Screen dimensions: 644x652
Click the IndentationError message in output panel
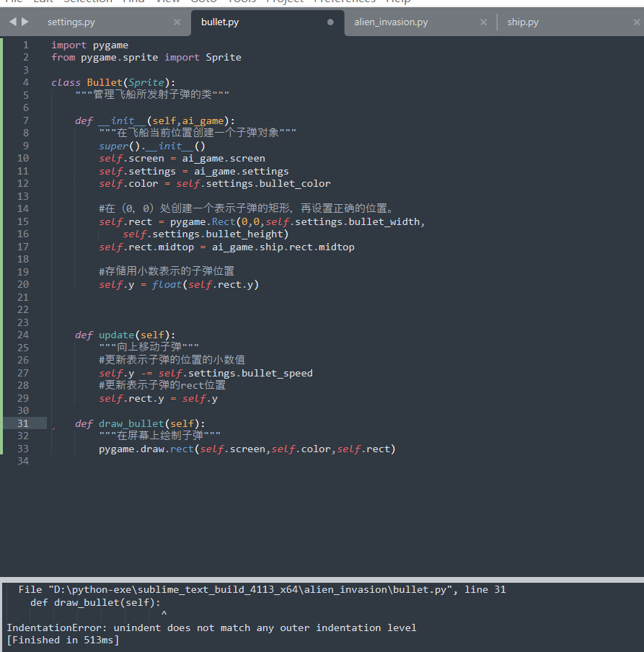tap(211, 627)
